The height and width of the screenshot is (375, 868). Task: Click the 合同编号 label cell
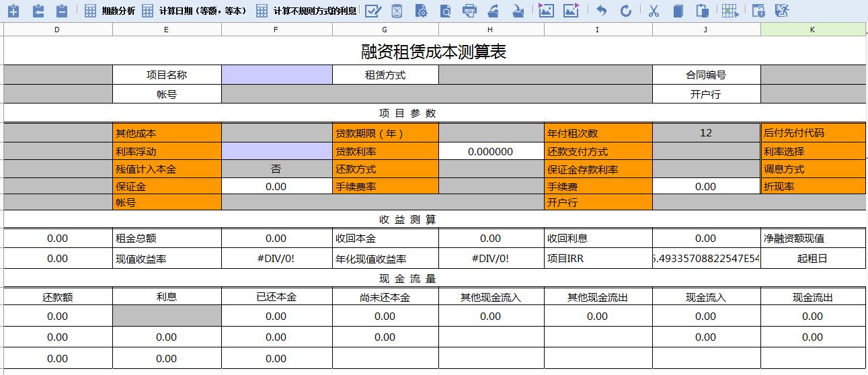[706, 75]
